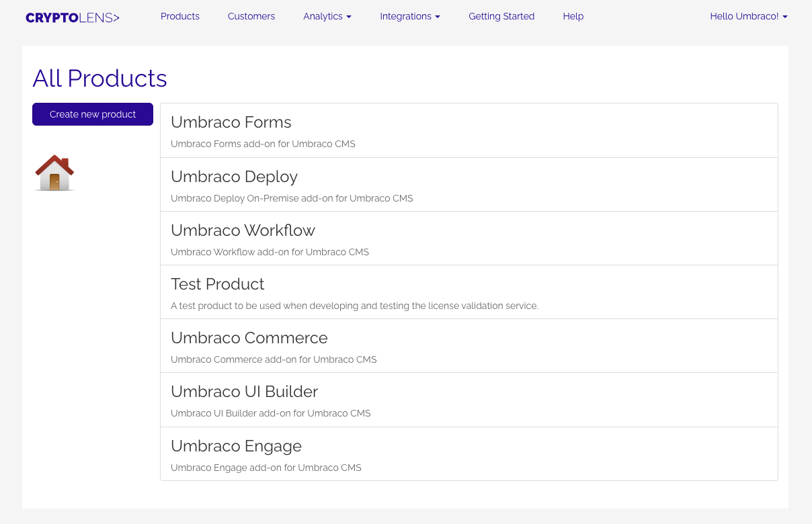Open the Umbraco Commerce product
812x524 pixels.
coord(249,338)
